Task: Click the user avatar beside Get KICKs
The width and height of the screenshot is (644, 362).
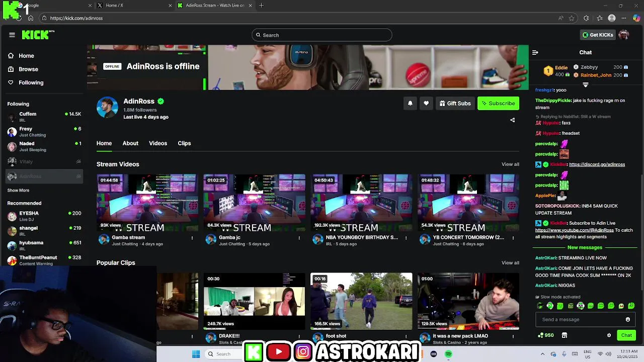Action: tap(624, 35)
